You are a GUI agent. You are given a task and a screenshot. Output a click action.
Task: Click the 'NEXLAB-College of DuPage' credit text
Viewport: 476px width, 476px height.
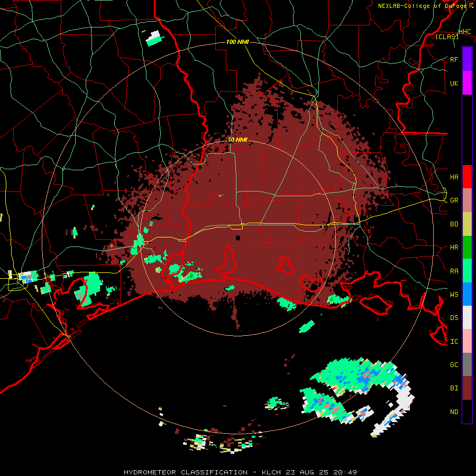[422, 6]
